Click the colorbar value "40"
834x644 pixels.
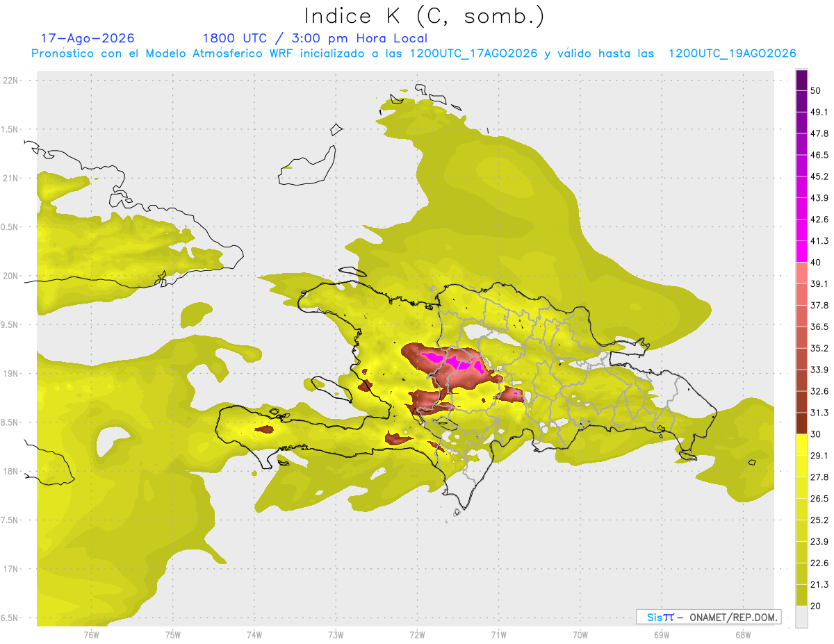tap(816, 263)
